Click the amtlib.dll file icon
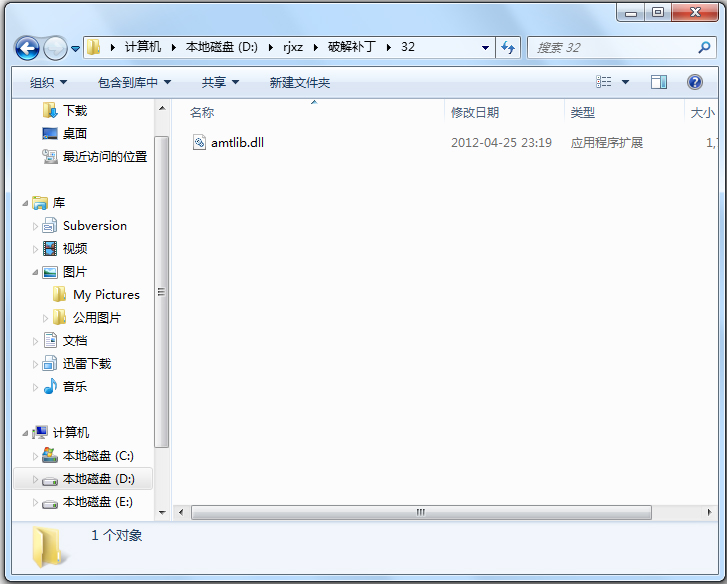The width and height of the screenshot is (727, 584). click(x=199, y=142)
